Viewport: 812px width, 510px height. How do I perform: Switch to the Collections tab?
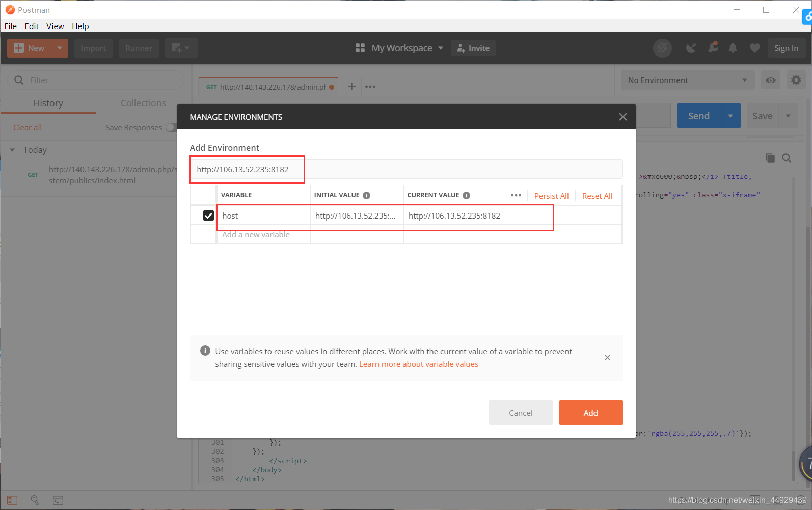tap(143, 103)
